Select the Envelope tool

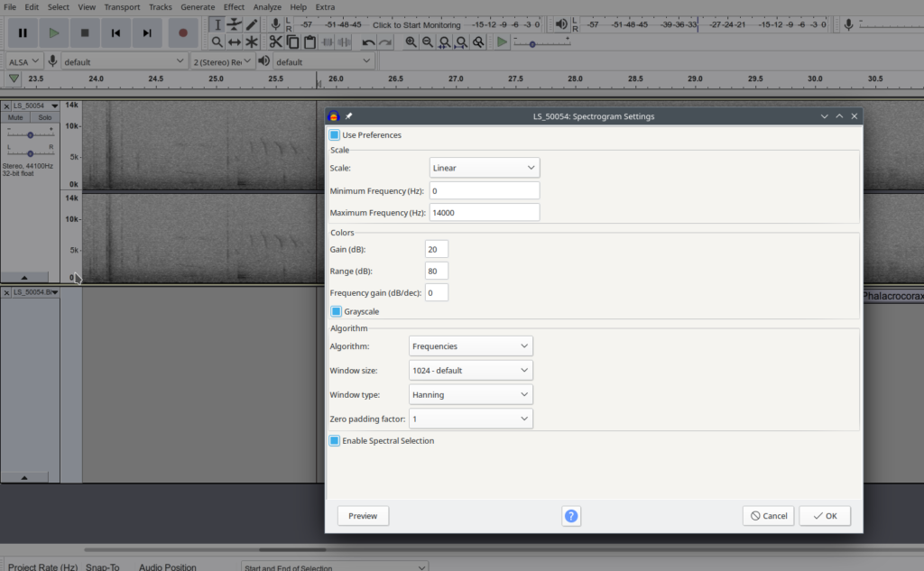point(235,24)
